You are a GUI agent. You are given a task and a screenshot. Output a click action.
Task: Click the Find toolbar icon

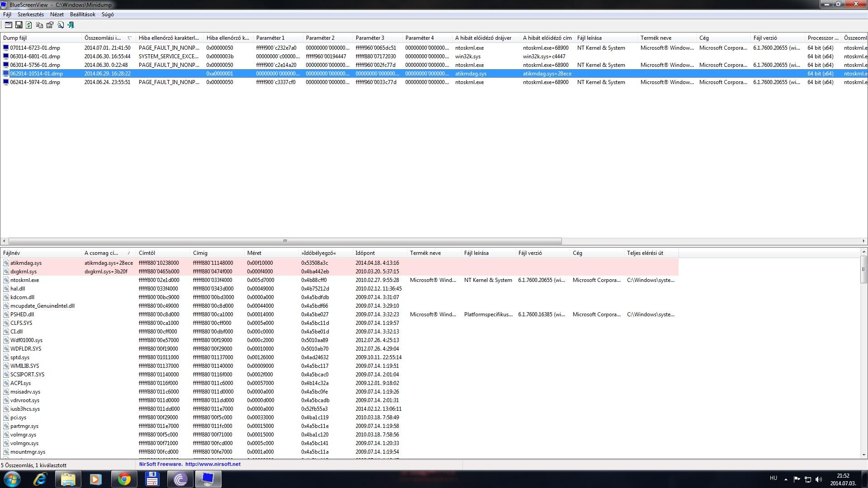[x=60, y=25]
